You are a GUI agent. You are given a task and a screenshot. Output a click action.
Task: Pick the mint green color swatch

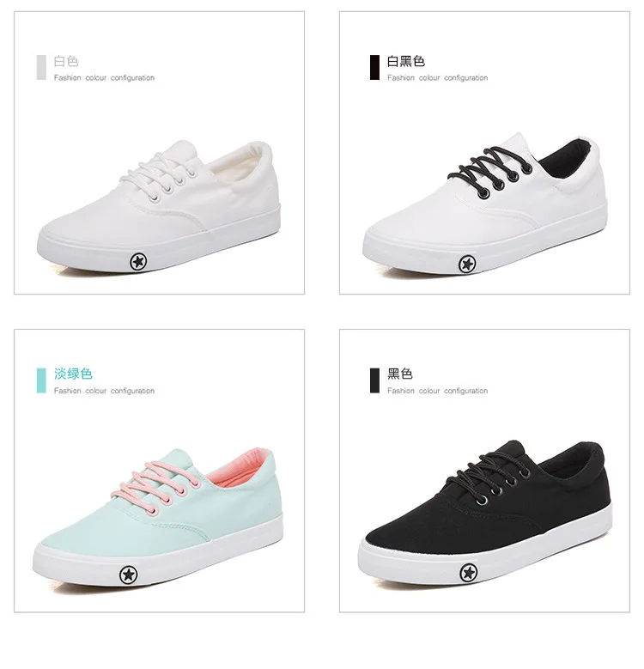pyautogui.click(x=41, y=380)
